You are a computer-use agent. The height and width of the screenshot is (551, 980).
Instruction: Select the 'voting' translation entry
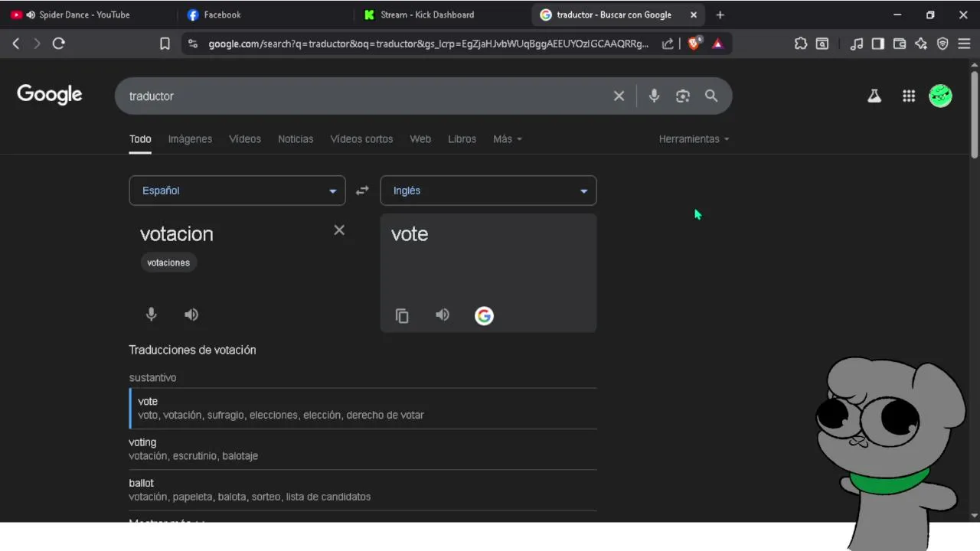(x=363, y=449)
